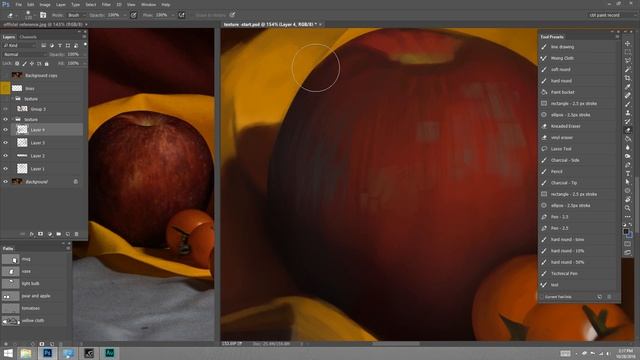The image size is (640, 360).
Task: Hide the Background layer eye icon
Action: [x=5, y=182]
